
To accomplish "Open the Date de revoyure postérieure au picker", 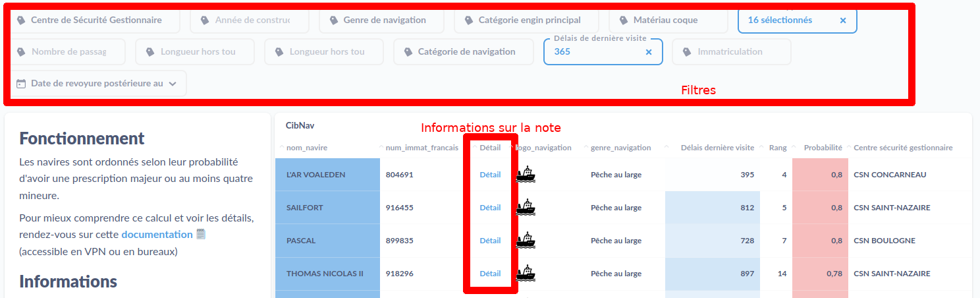I will (99, 84).
